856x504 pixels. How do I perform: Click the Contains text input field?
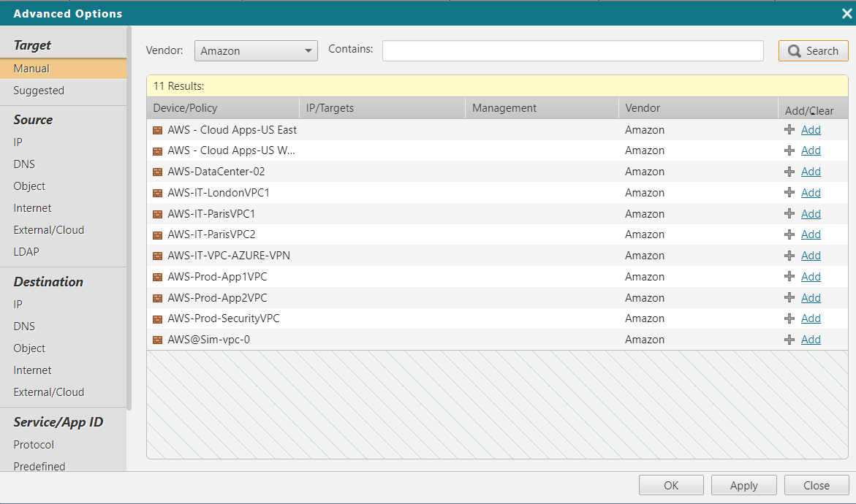click(572, 50)
